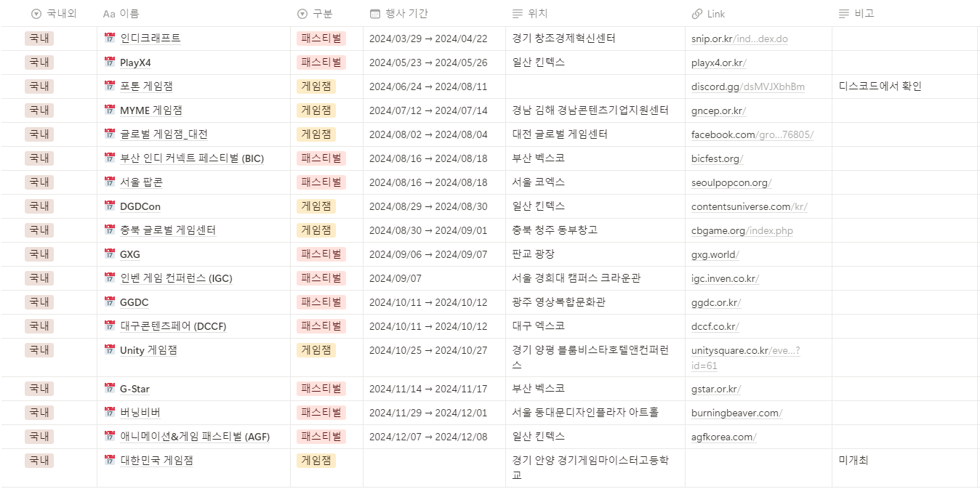Follow the gxg.world link
This screenshot has width=980, height=489.
[x=715, y=254]
